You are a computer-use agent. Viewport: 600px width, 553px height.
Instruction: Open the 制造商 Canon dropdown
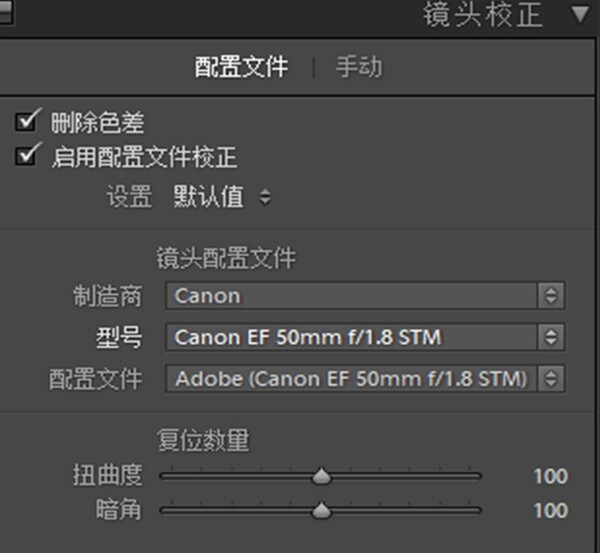tap(351, 295)
